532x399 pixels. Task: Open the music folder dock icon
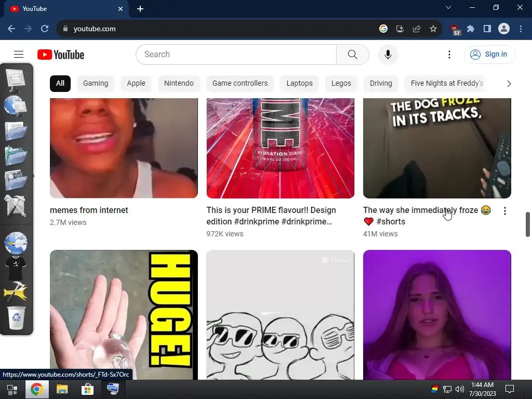(16, 156)
